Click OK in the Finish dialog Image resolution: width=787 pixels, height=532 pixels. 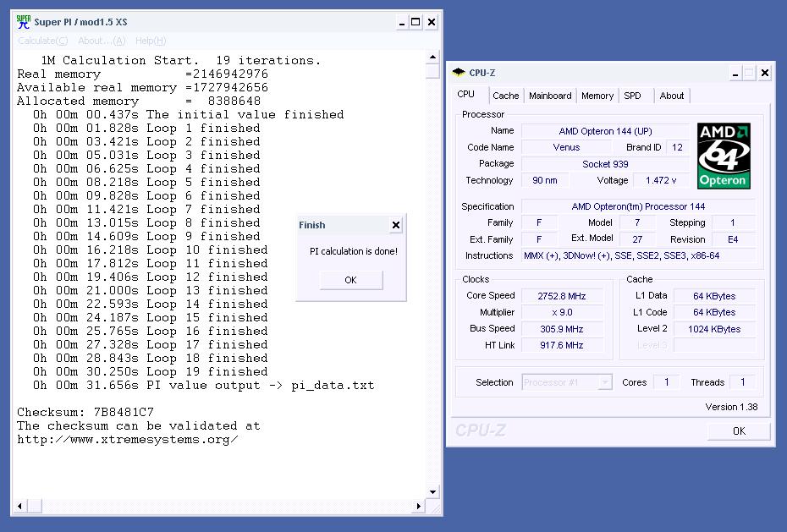point(351,280)
